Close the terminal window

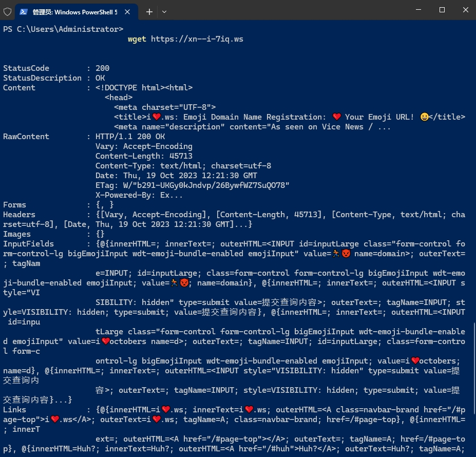pyautogui.click(x=464, y=10)
